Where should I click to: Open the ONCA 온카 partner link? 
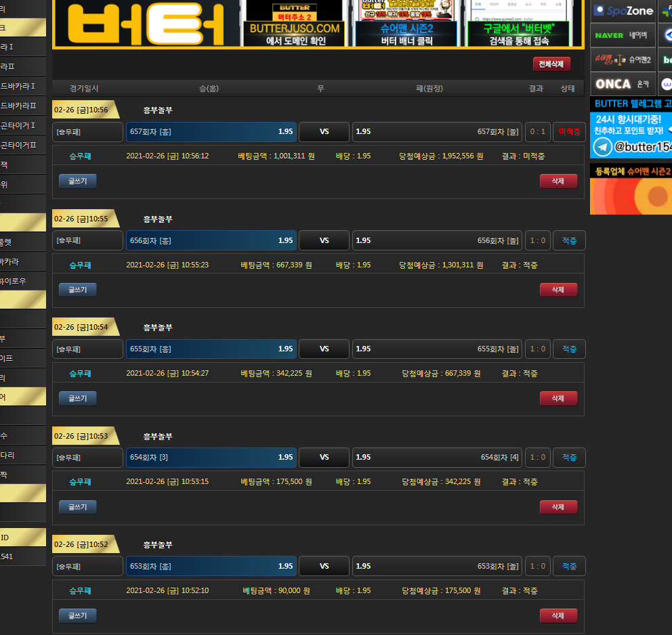[x=623, y=84]
